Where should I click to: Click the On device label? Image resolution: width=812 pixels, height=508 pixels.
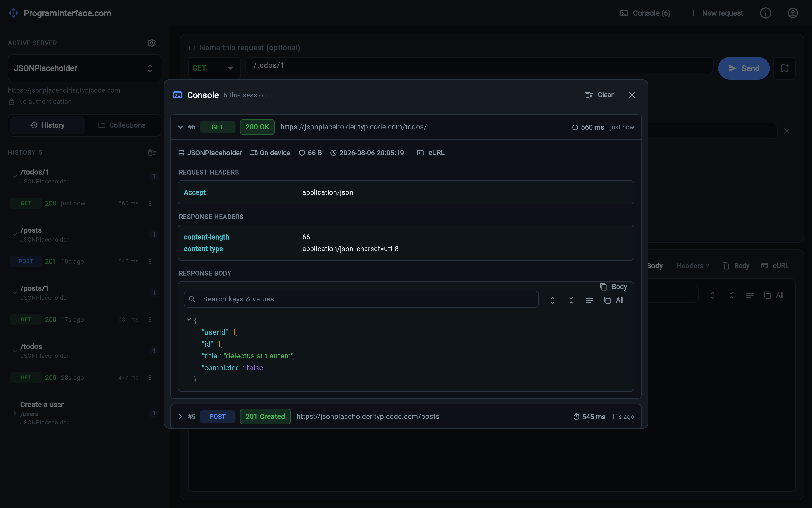(x=270, y=153)
